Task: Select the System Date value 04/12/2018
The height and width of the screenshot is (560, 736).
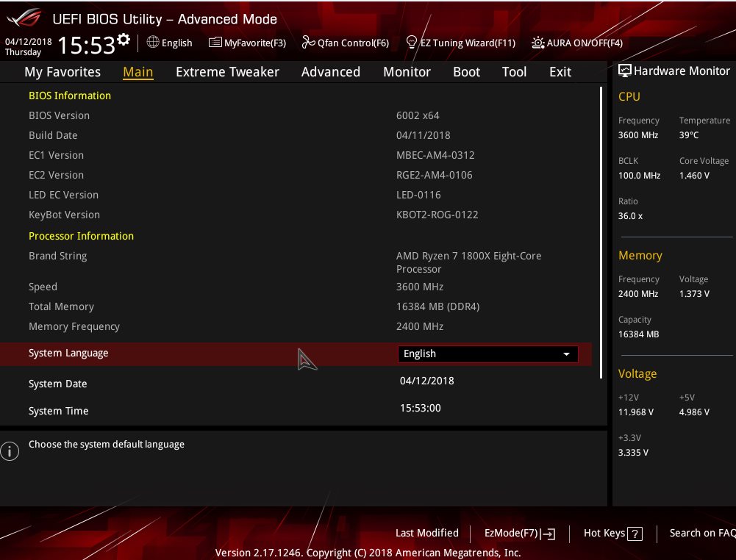Action: (426, 381)
